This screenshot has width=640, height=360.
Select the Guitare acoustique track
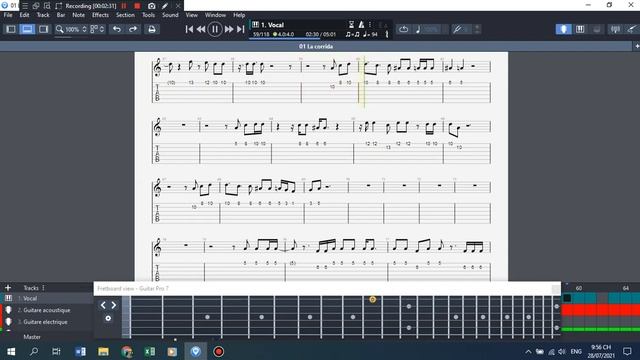pyautogui.click(x=47, y=310)
